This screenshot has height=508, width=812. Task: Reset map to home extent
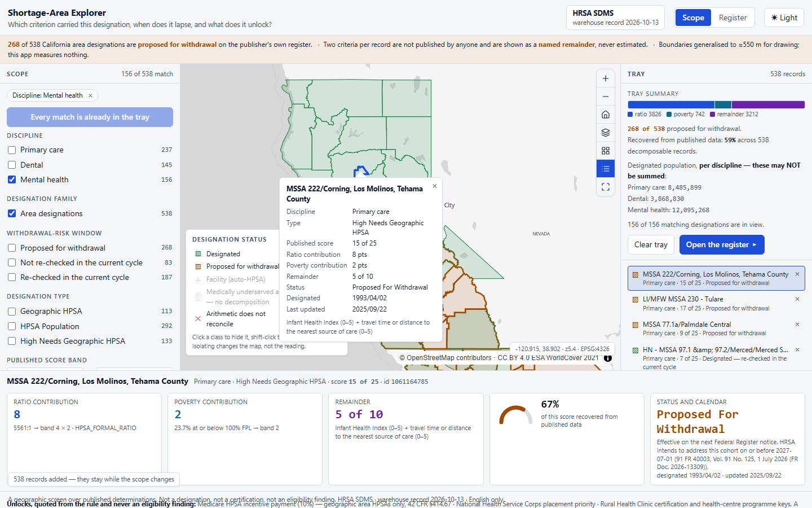point(605,115)
